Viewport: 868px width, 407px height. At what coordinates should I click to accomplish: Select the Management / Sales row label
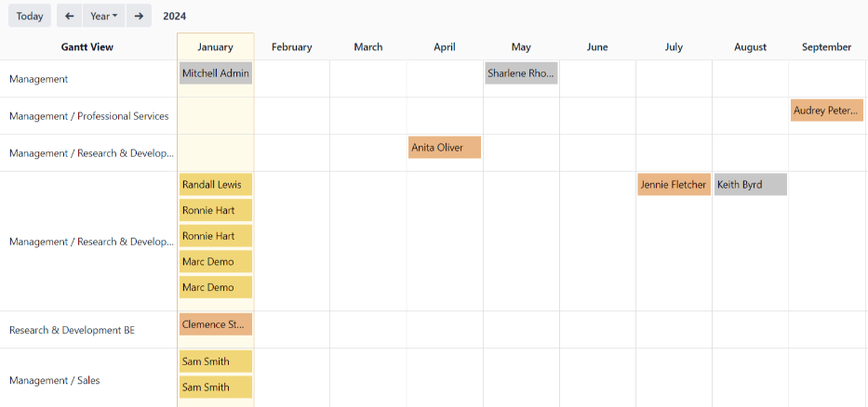click(x=55, y=380)
